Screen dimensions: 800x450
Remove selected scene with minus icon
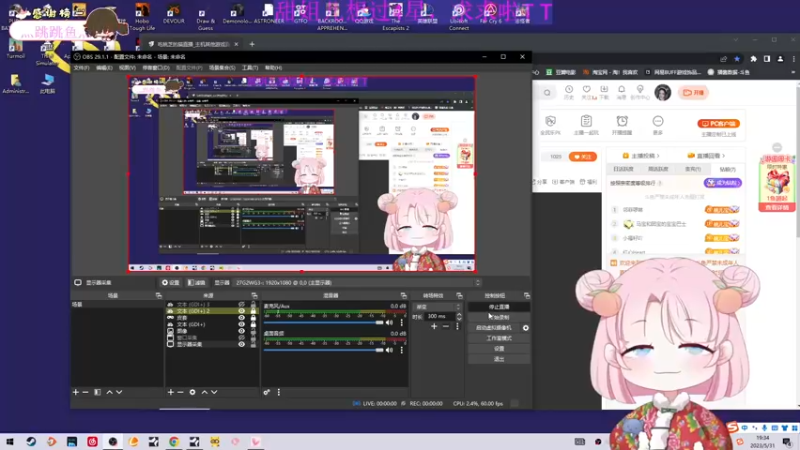(x=85, y=392)
